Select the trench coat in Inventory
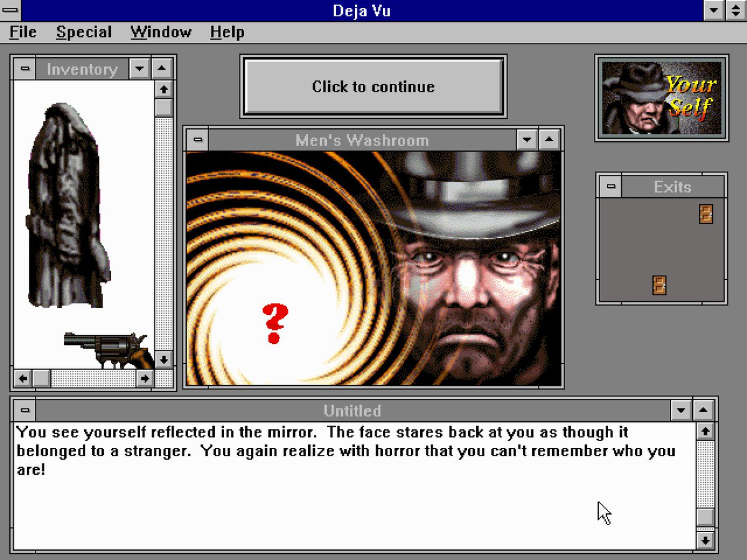The width and height of the screenshot is (747, 560). coord(67,205)
